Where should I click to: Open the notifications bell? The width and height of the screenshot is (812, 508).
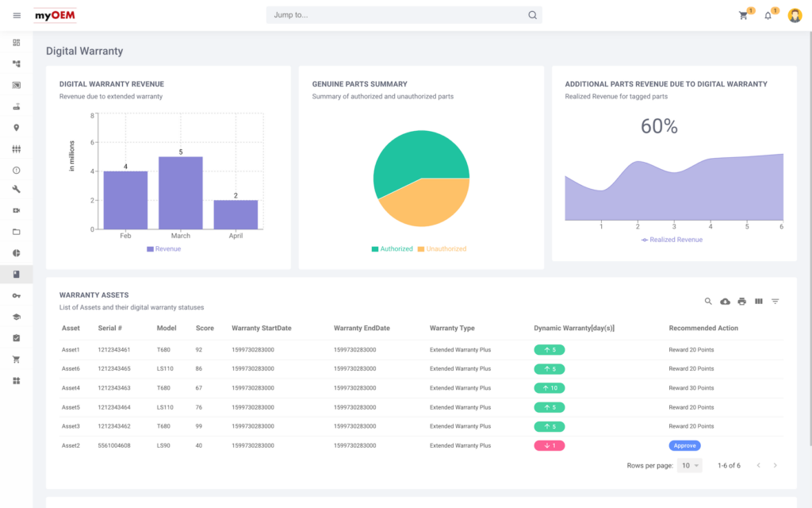tap(768, 15)
